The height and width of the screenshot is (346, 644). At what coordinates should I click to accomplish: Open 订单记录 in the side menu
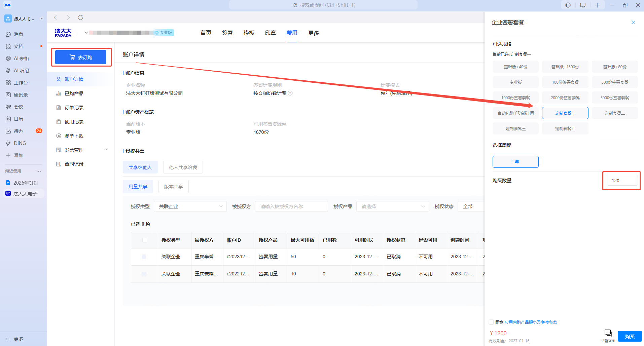tap(74, 108)
